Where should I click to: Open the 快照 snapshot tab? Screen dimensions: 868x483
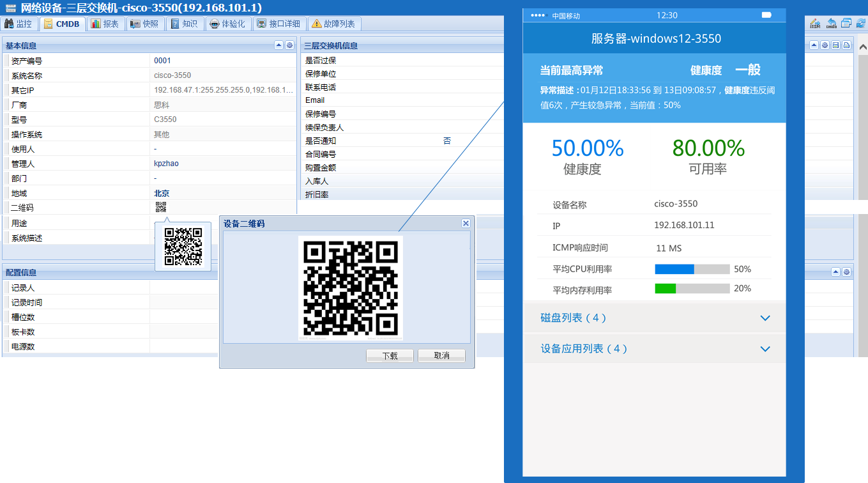click(x=144, y=24)
